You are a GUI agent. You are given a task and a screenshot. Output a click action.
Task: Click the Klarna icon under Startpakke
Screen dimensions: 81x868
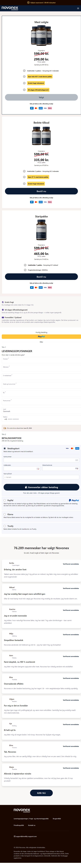pos(50,287)
